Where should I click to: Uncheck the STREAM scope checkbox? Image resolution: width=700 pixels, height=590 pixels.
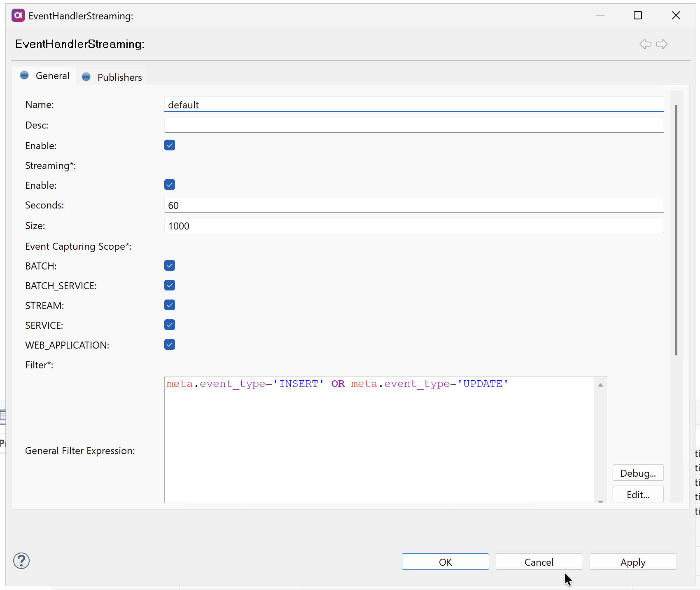tap(170, 305)
